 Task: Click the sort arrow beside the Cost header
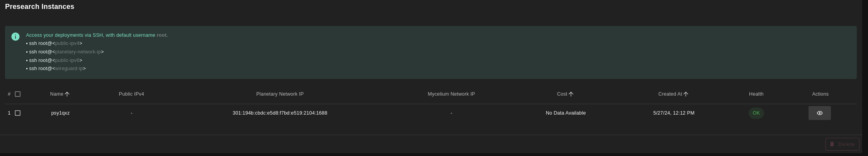coord(571,94)
